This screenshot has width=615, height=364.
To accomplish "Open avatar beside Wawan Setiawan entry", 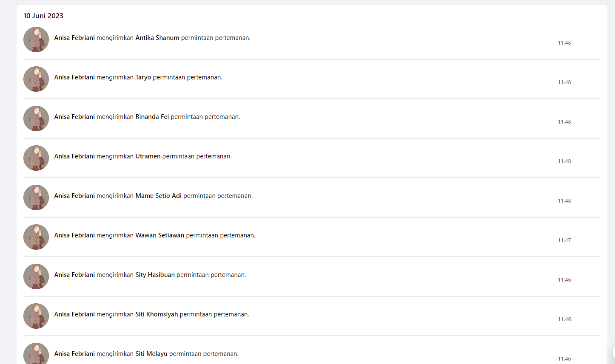I will coord(36,237).
